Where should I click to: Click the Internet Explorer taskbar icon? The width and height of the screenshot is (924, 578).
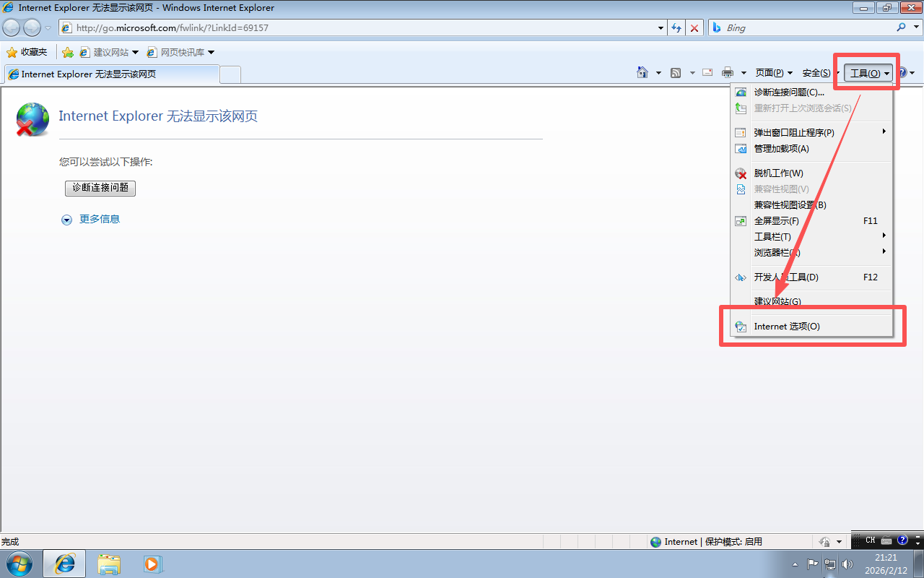click(x=65, y=564)
